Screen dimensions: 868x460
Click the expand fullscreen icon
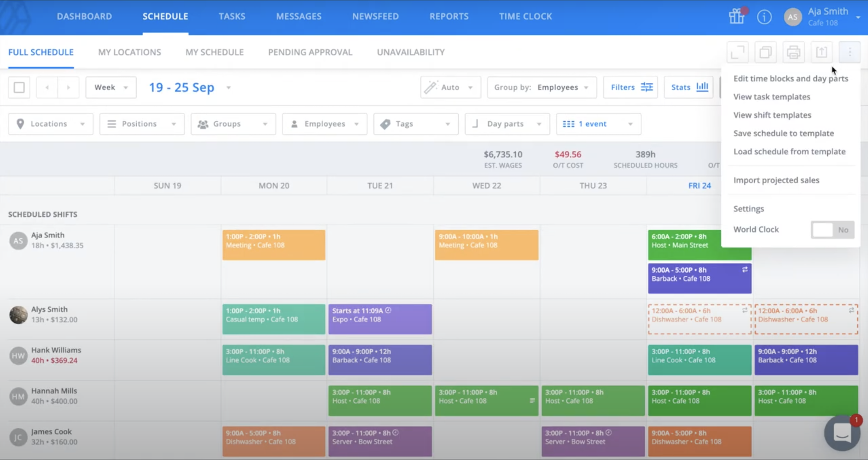[738, 52]
